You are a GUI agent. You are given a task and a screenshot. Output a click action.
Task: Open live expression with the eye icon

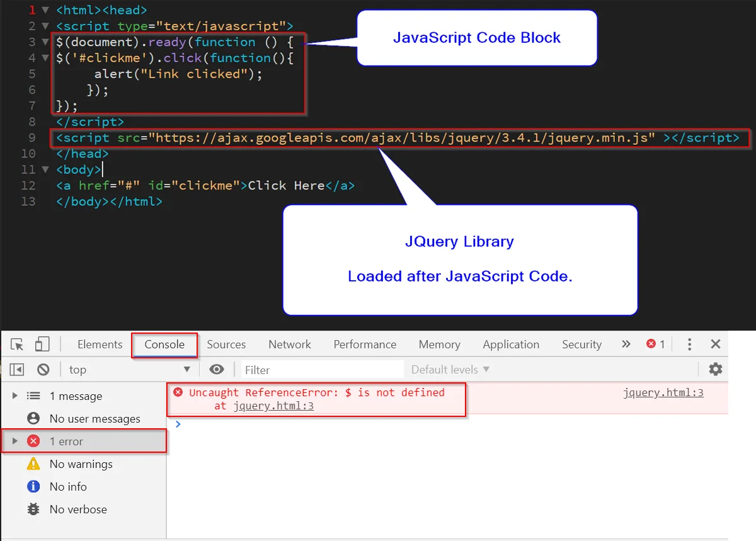tap(217, 370)
